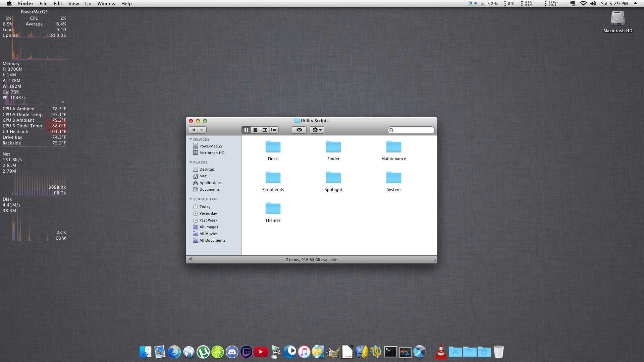The width and height of the screenshot is (644, 362).
Task: Click the Trash icon in Dock
Action: point(498,352)
